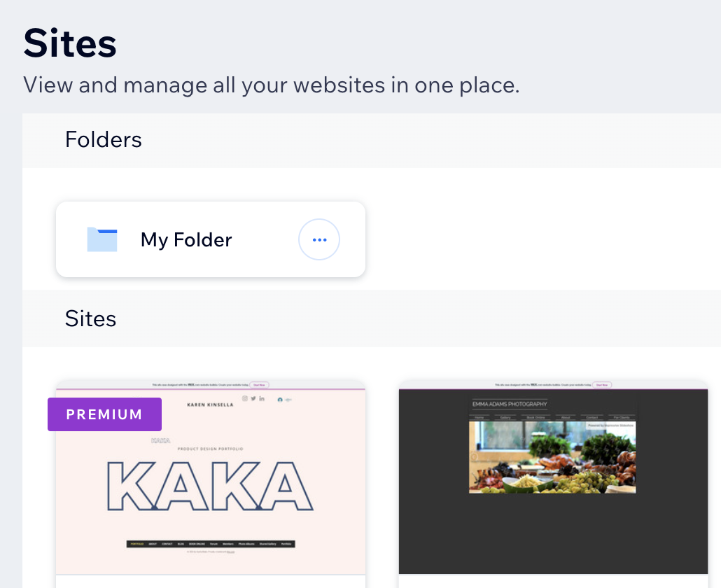
Task: Click the Twitter icon in KAKA preview
Action: [253, 398]
